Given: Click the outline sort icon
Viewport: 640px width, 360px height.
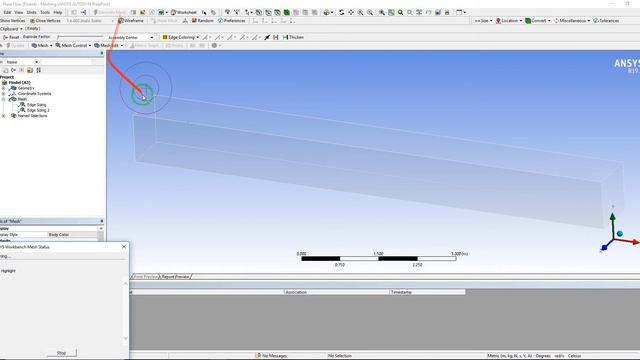Looking at the screenshot, I should [38, 70].
